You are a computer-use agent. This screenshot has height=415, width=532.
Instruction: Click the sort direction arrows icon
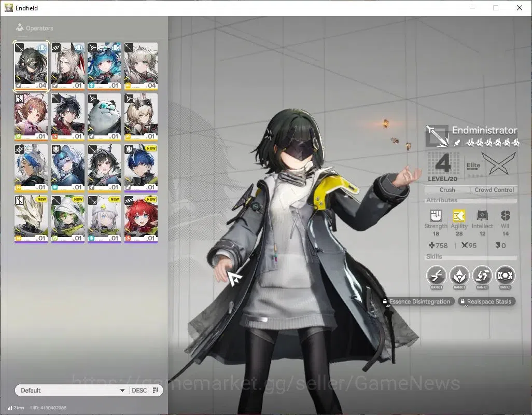tap(156, 390)
